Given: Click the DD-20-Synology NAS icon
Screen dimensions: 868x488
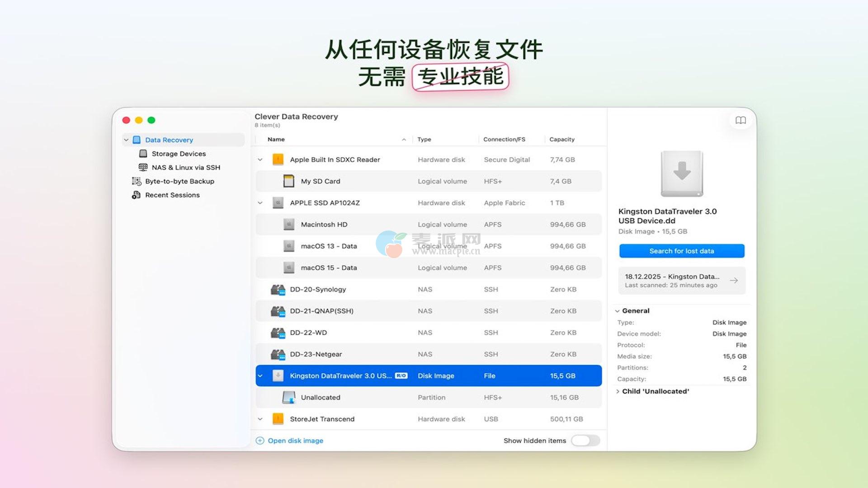Looking at the screenshot, I should [x=278, y=290].
